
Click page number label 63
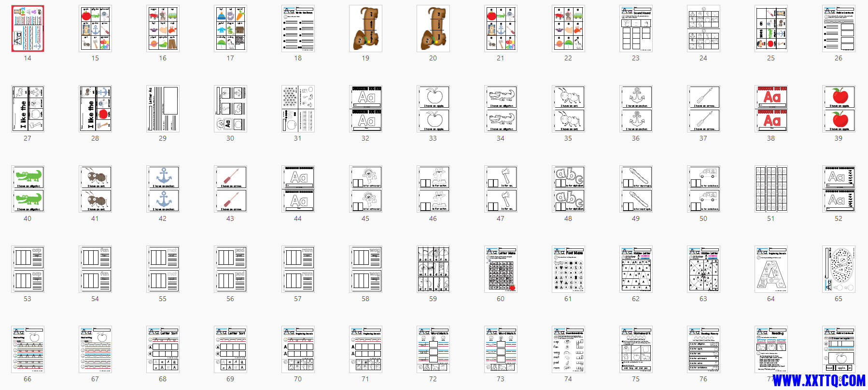click(703, 299)
